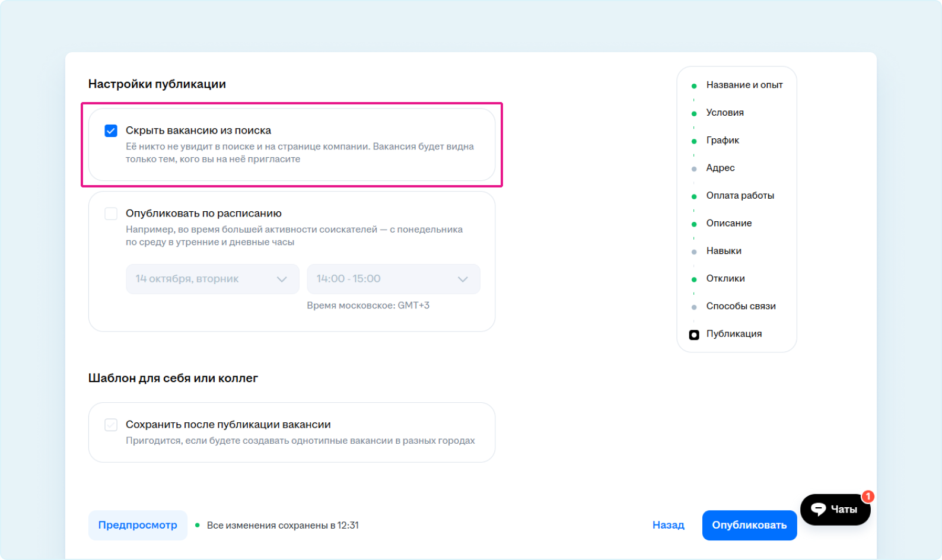
Task: Jump to the Описание section
Action: 728,223
